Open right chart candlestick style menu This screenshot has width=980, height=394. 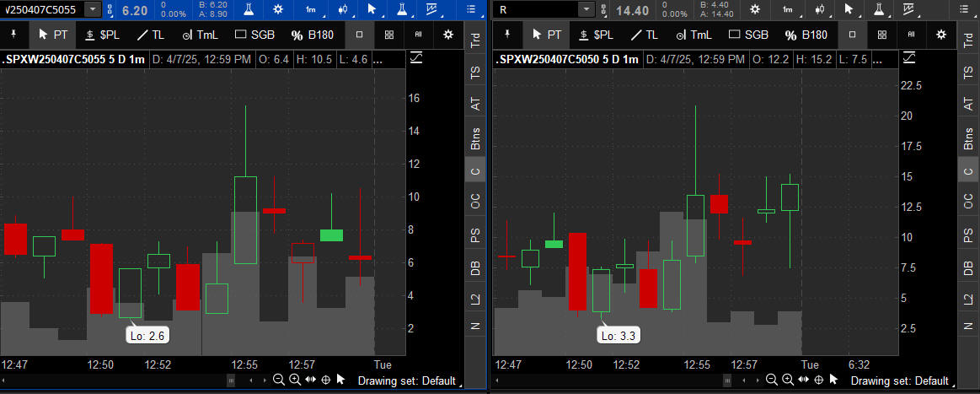pyautogui.click(x=819, y=9)
